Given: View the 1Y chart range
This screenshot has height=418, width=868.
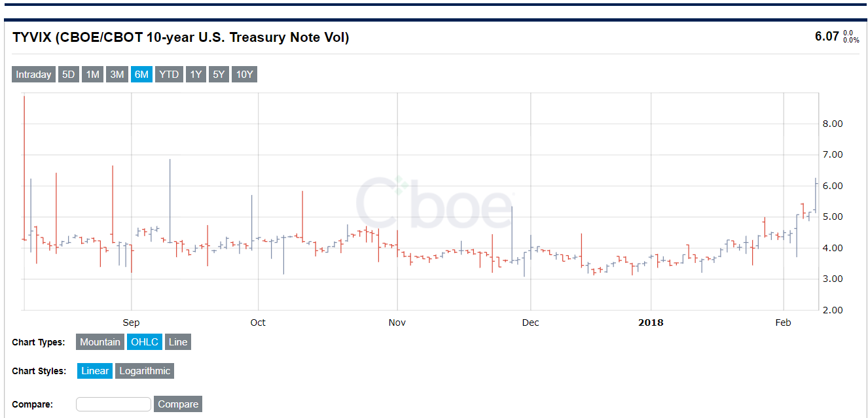Looking at the screenshot, I should [196, 75].
